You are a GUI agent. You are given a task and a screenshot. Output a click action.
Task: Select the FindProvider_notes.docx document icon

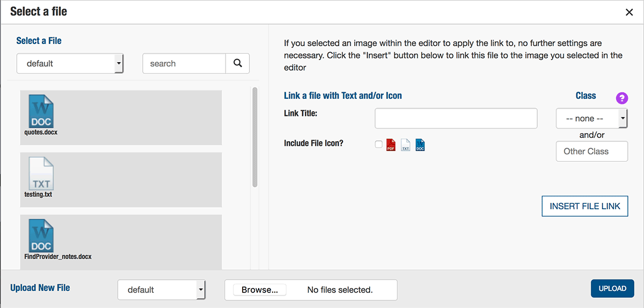coord(41,236)
